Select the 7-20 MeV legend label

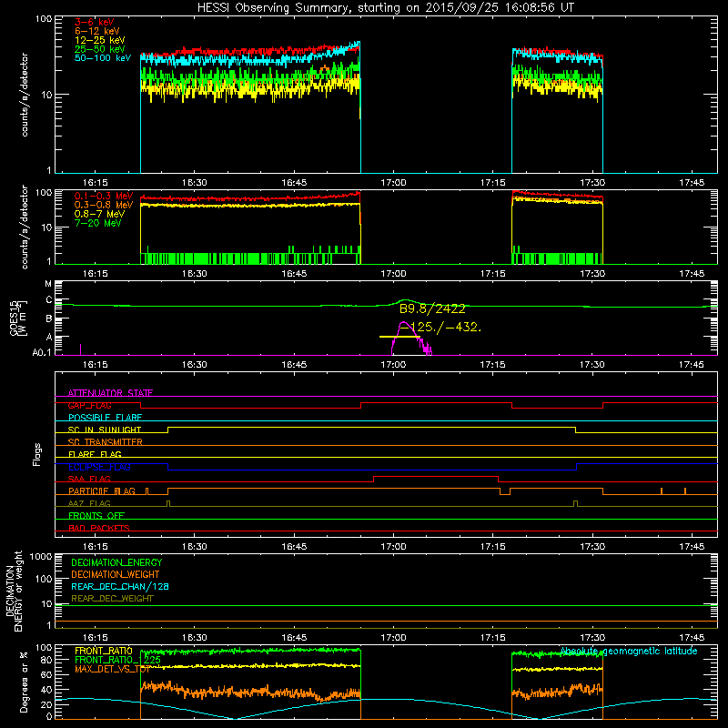click(97, 223)
